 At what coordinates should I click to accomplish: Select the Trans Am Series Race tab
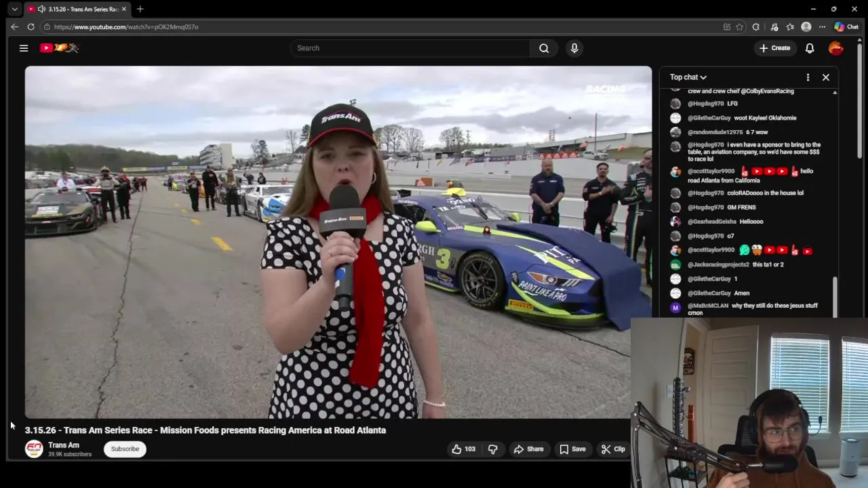77,9
